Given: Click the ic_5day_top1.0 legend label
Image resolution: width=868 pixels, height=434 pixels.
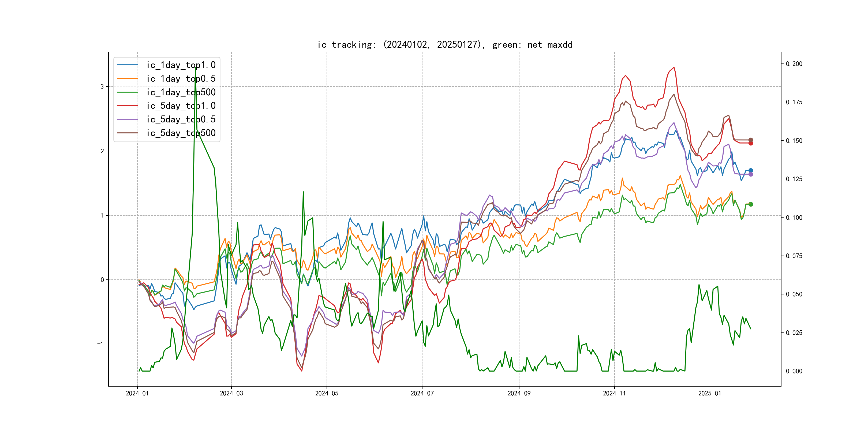Looking at the screenshot, I should click(181, 106).
